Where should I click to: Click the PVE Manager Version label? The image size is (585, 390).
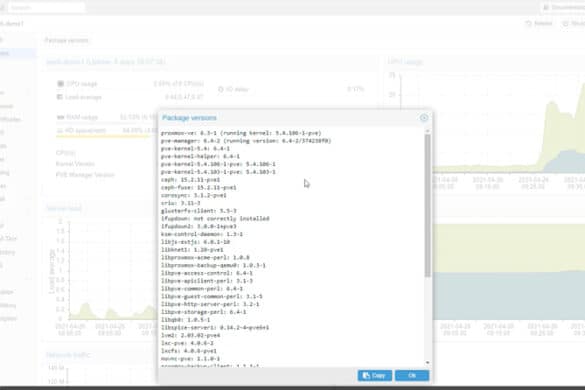click(85, 175)
